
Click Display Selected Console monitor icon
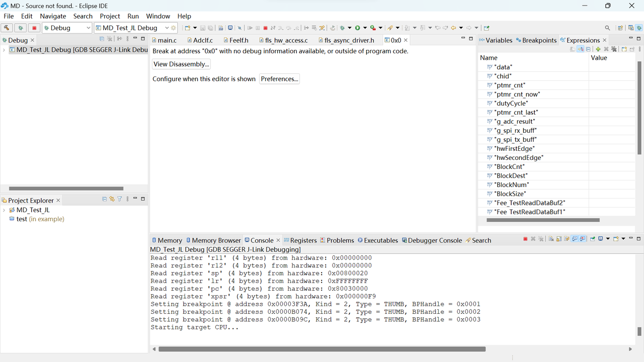click(600, 239)
